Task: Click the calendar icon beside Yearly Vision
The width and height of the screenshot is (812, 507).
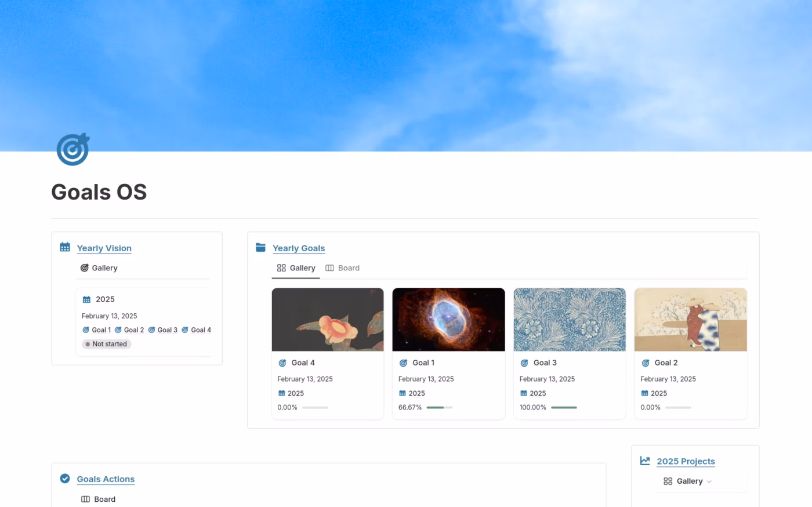Action: (x=65, y=247)
